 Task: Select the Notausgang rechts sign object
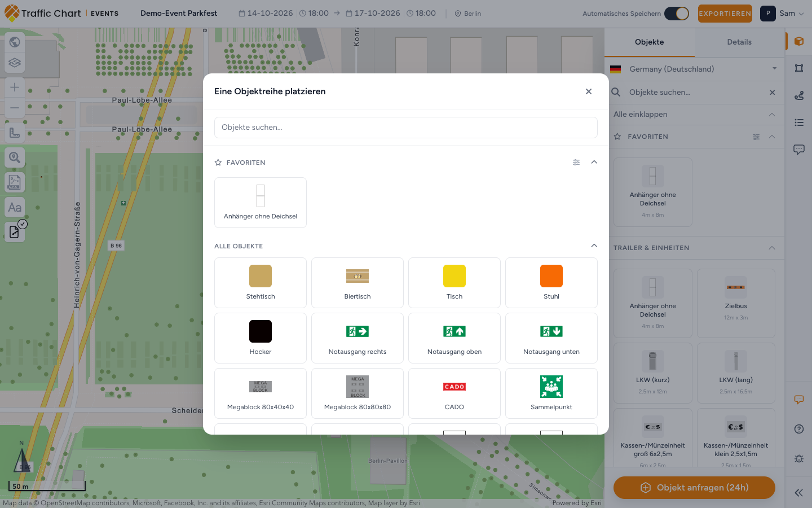(358, 338)
